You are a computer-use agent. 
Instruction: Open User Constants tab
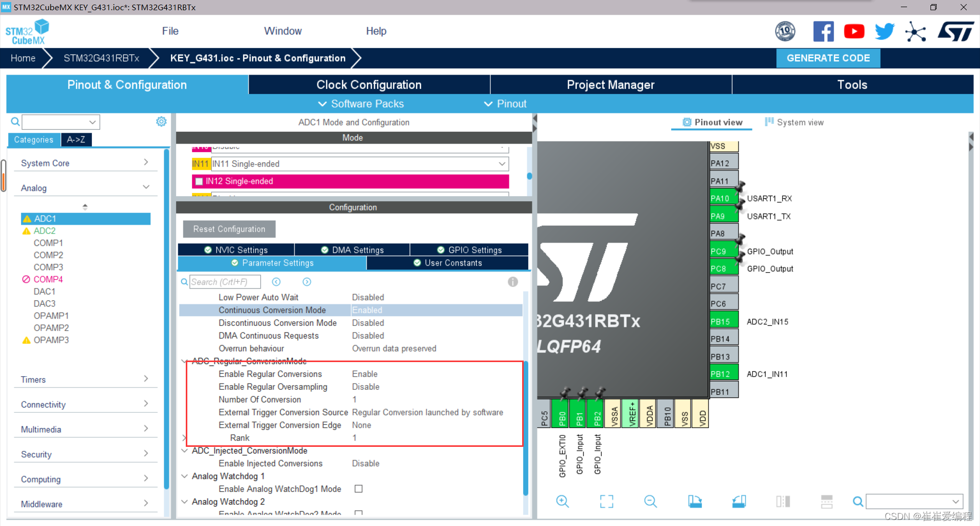coord(448,263)
